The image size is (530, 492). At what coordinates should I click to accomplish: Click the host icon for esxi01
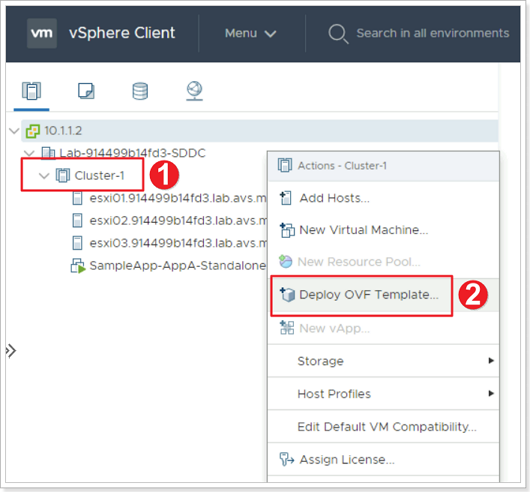77,198
